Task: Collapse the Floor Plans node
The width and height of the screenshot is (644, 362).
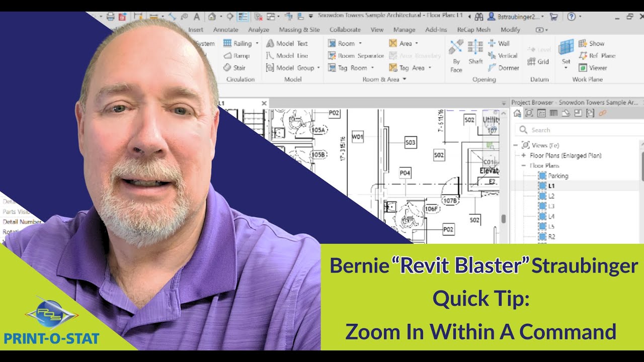Action: 523,165
